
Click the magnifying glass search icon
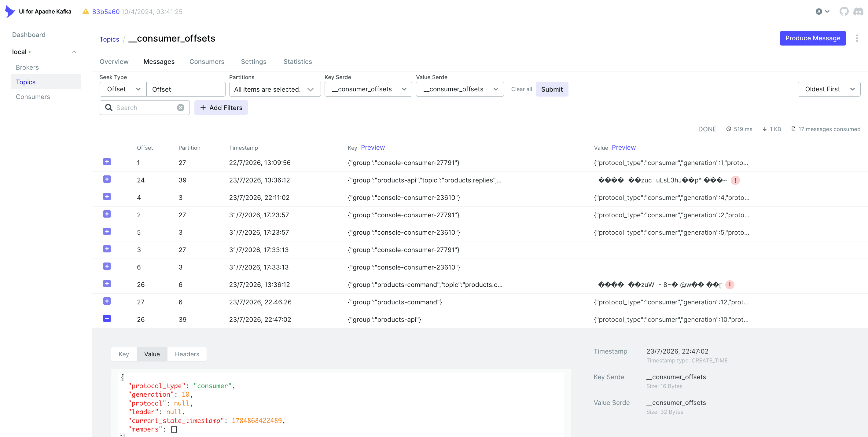click(x=108, y=108)
